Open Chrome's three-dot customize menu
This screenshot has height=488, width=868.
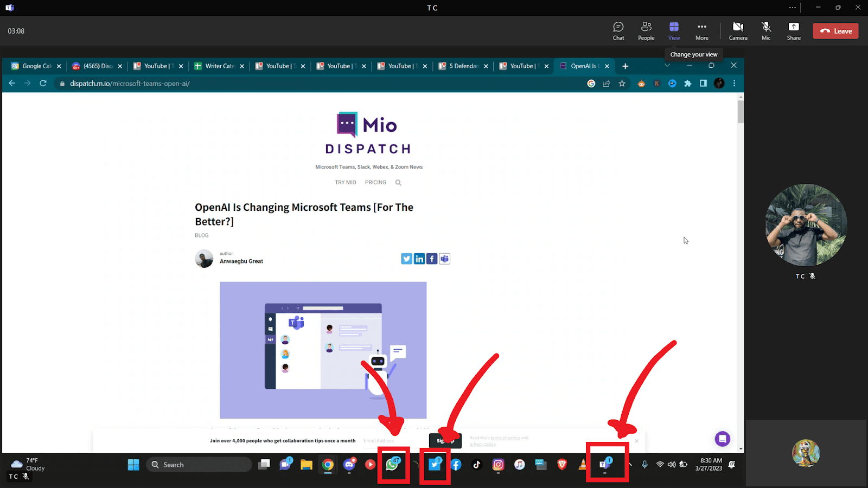[x=734, y=83]
